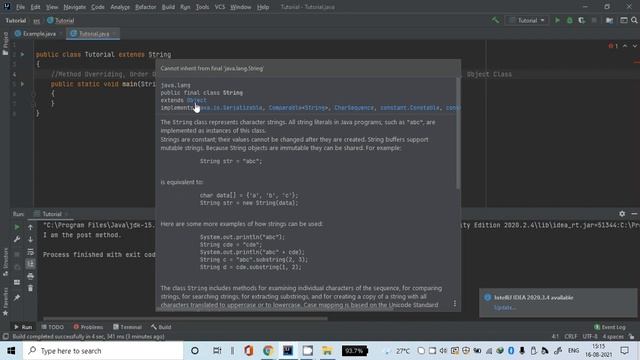
Task: Click the Run Anything window icon in toolbar
Action: [624, 20]
